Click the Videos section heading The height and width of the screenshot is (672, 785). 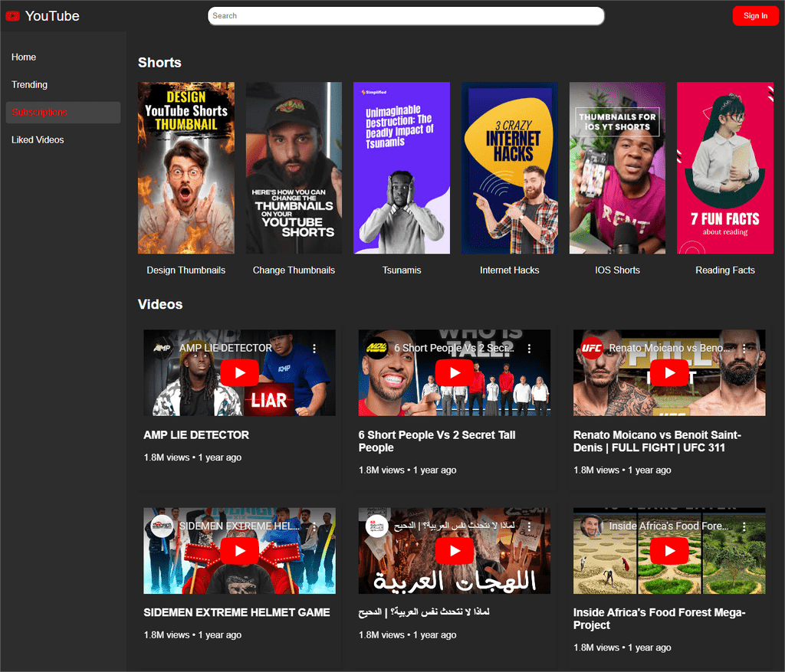160,304
